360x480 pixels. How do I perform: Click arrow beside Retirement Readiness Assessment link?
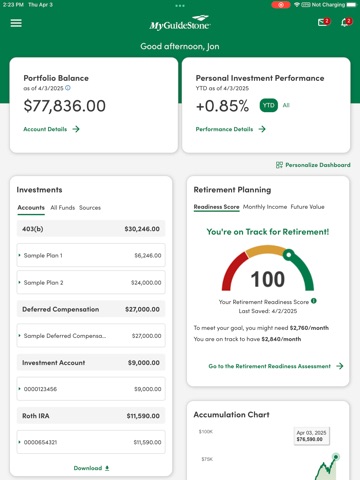(340, 366)
